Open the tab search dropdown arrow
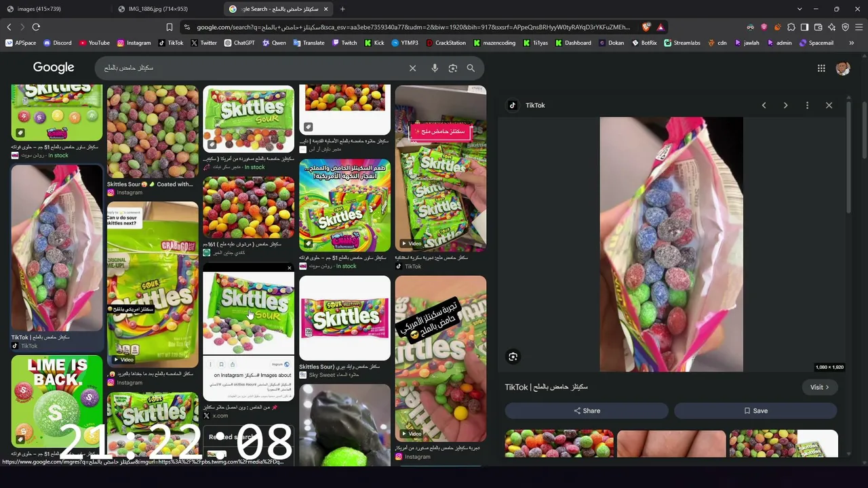 (x=800, y=9)
